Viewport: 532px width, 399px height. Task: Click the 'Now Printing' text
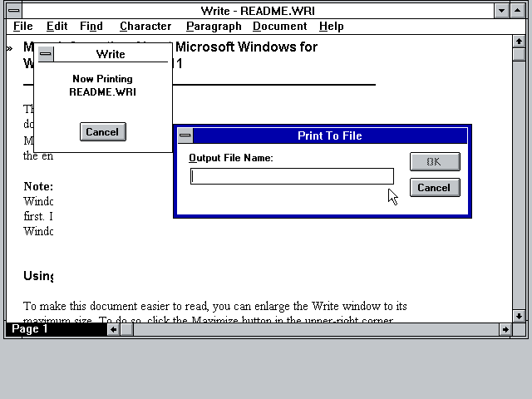(102, 79)
